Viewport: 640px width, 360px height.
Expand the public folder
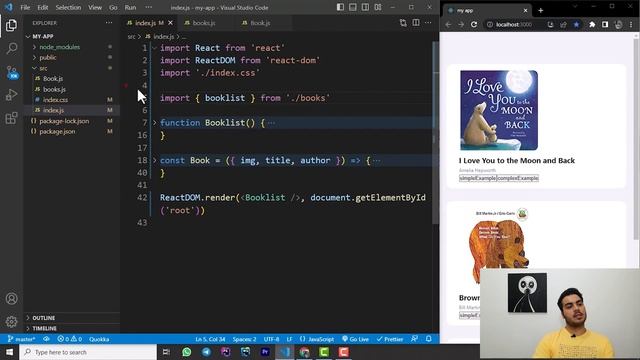(x=34, y=58)
